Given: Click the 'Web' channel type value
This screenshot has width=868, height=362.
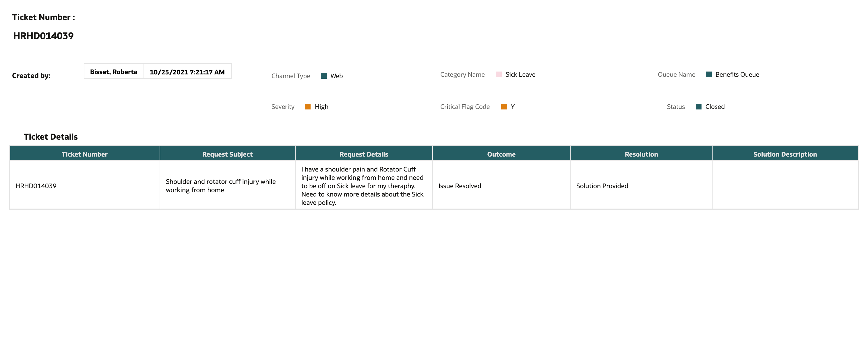Looking at the screenshot, I should click(336, 76).
